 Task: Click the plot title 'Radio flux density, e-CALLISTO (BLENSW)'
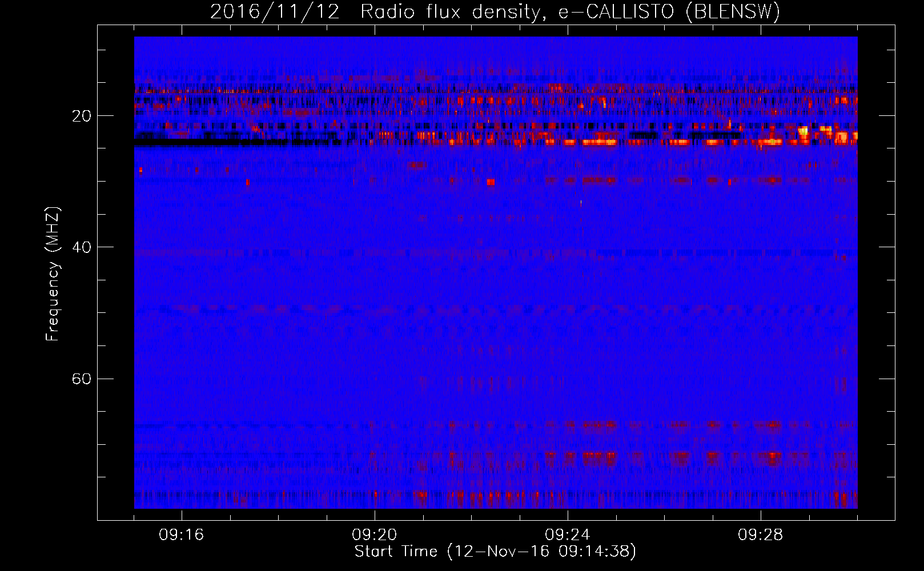tap(570, 12)
